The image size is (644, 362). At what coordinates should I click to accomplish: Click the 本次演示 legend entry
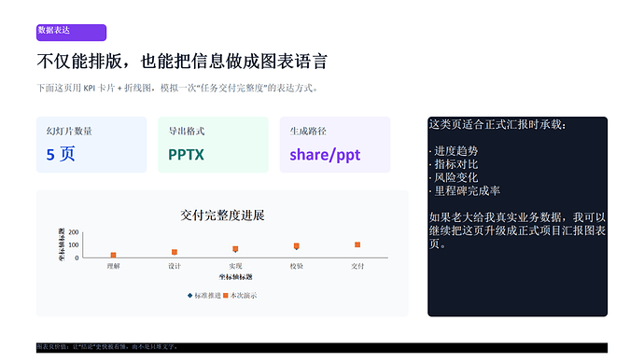click(240, 296)
